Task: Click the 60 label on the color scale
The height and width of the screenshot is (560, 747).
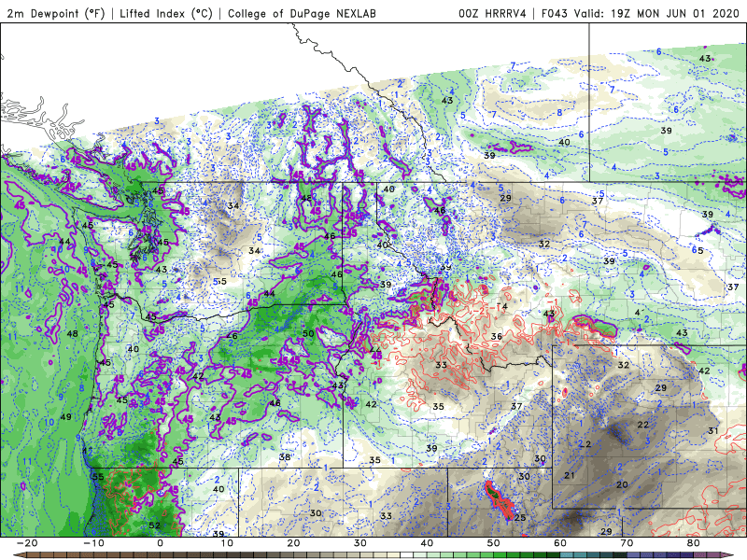Action: point(560,543)
